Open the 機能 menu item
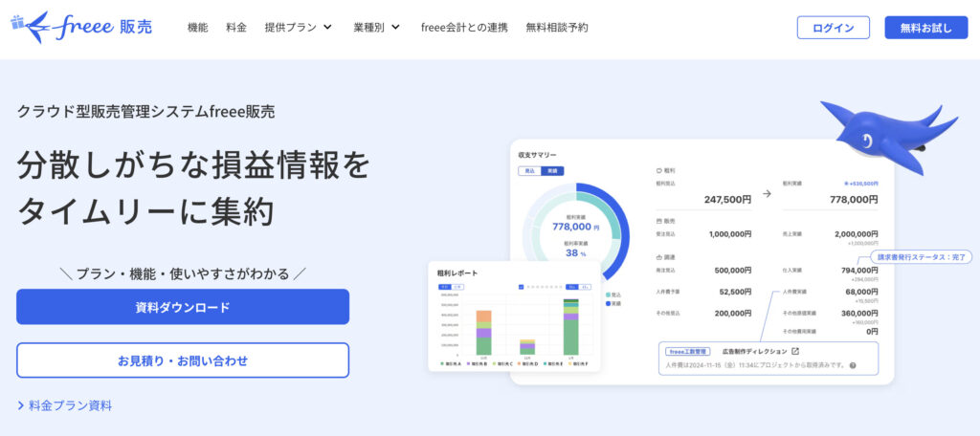 (197, 28)
